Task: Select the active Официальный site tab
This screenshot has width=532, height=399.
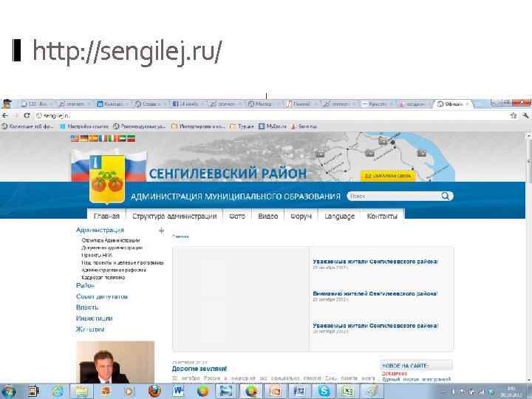Action: pos(453,104)
